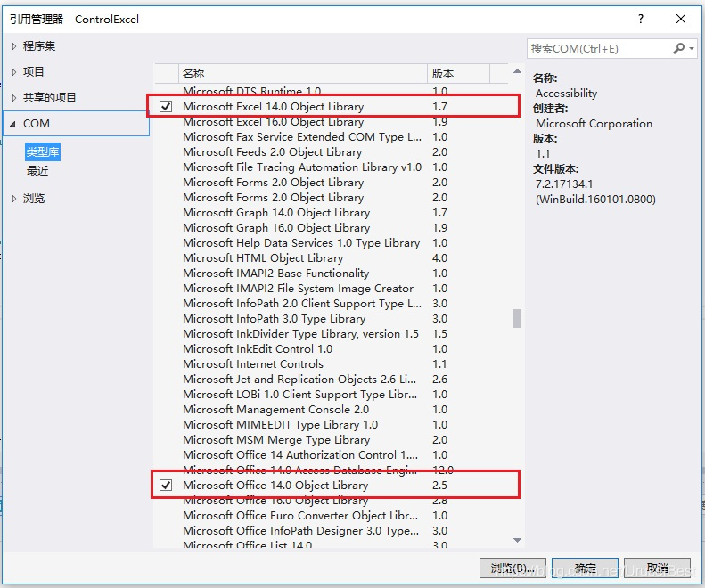
Task: Select Microsoft Graph 16.0 Object Library row
Action: pos(332,228)
